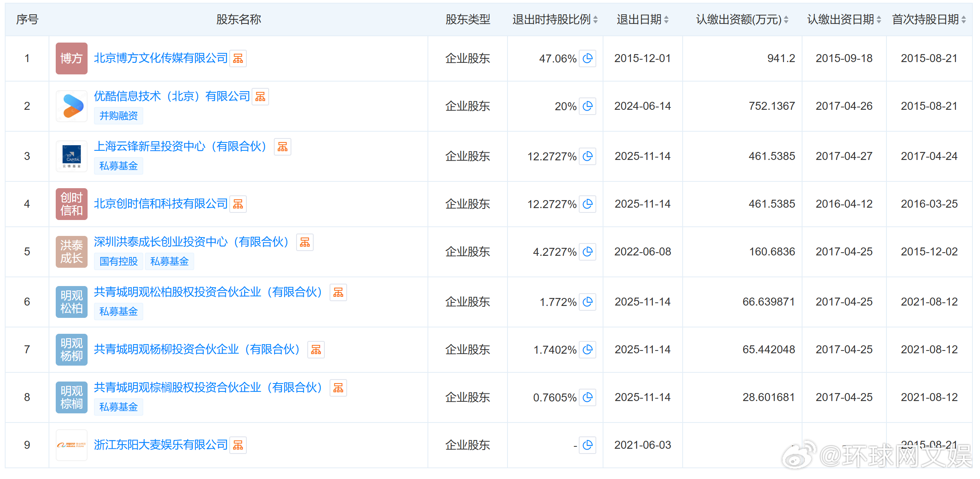Image resolution: width=980 pixels, height=479 pixels.
Task: Open the pie chart icon next to 20%
Action: [588, 106]
